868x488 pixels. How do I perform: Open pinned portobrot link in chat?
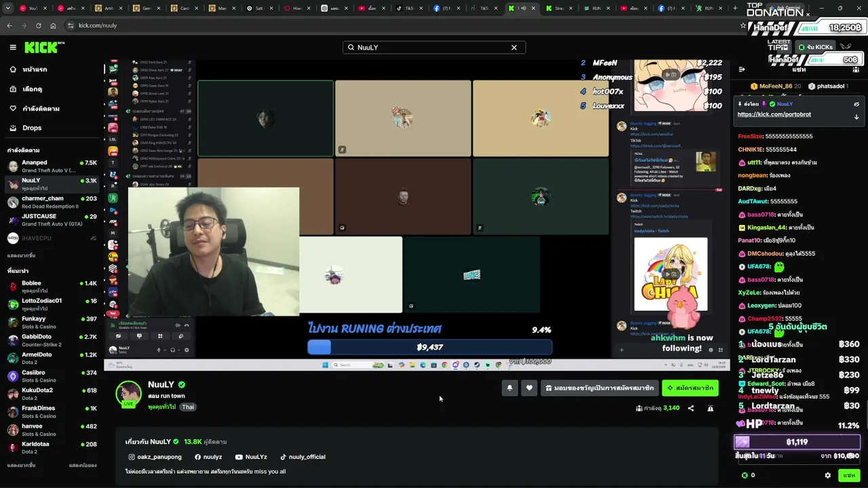point(774,115)
